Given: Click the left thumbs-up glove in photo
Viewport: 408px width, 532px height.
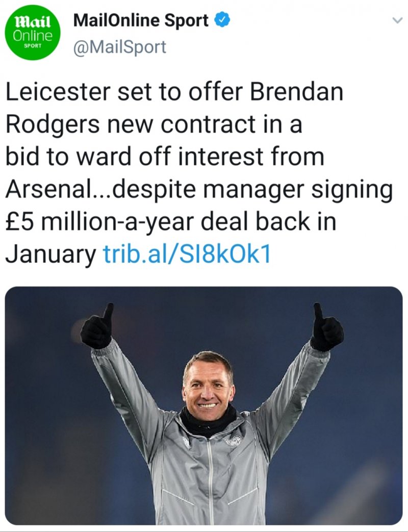Looking at the screenshot, I should tap(98, 328).
